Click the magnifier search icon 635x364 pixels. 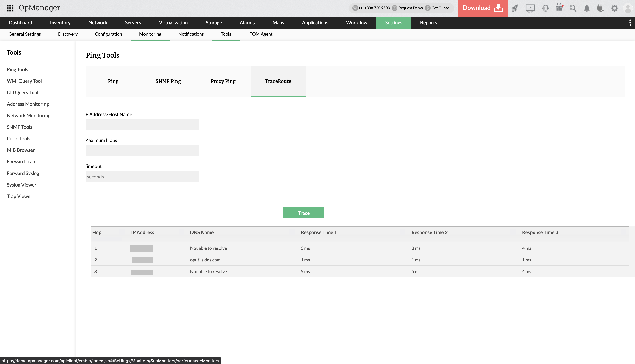click(573, 8)
